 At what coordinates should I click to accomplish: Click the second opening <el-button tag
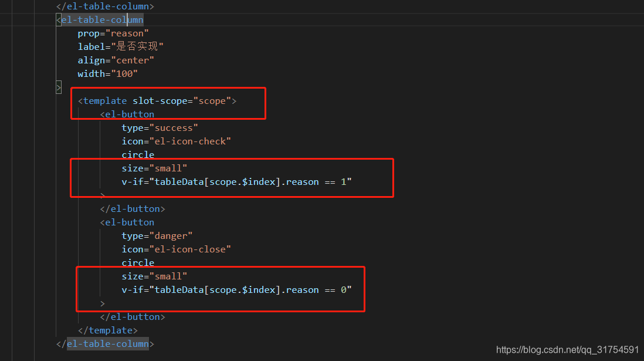pyautogui.click(x=127, y=222)
